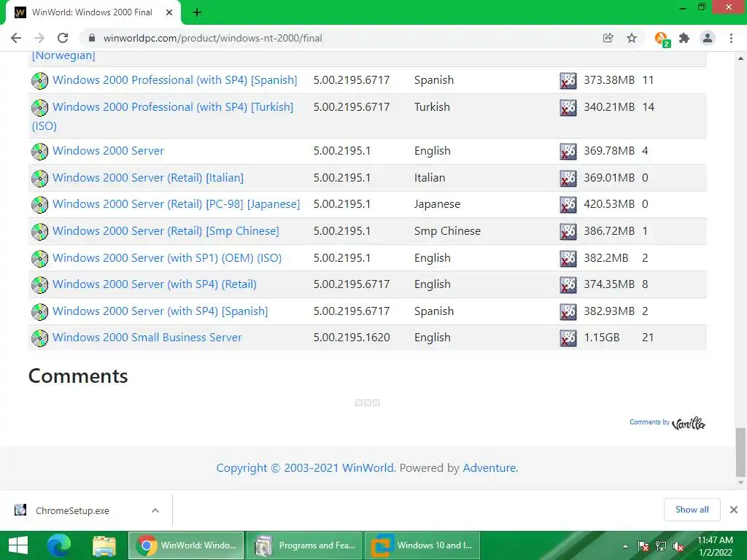Open Windows 2000 Server (with SP4) (Retail) link
The height and width of the screenshot is (560, 747).
(155, 284)
